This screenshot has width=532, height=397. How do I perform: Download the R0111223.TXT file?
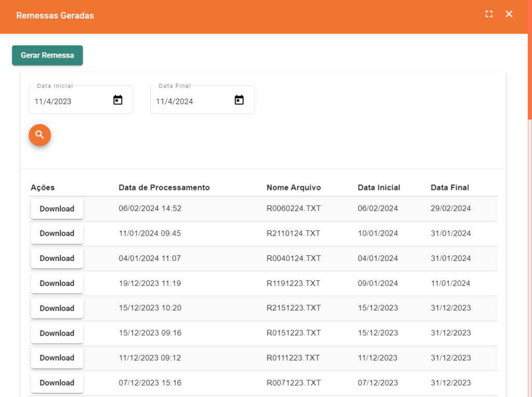point(57,358)
